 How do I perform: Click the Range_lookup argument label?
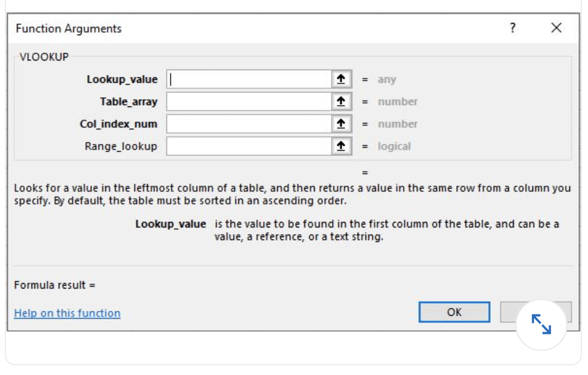(121, 146)
